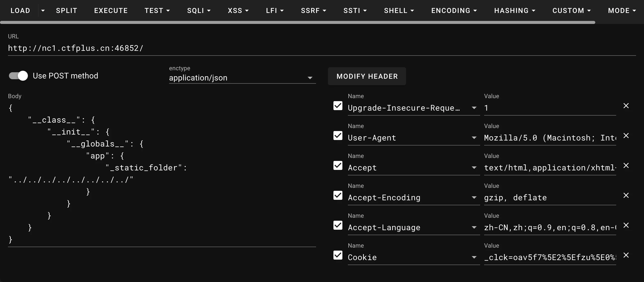Open the arrow dropdown next to LOAD

click(43, 10)
